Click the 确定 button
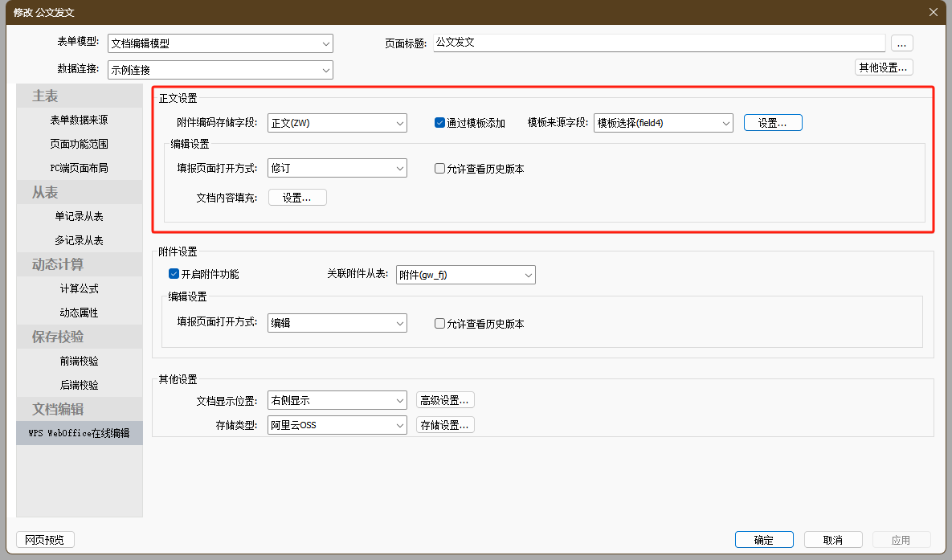Image resolution: width=952 pixels, height=560 pixels. [764, 540]
